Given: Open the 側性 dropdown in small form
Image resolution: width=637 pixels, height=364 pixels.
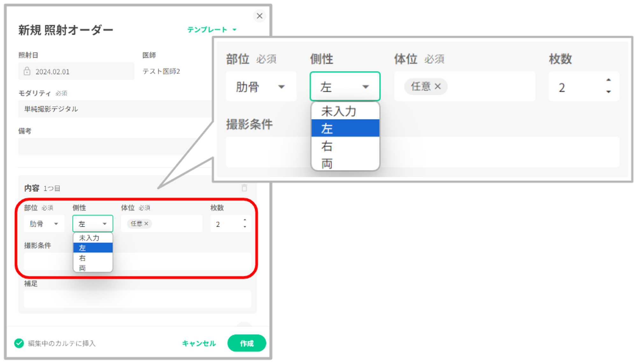Looking at the screenshot, I should [x=93, y=224].
